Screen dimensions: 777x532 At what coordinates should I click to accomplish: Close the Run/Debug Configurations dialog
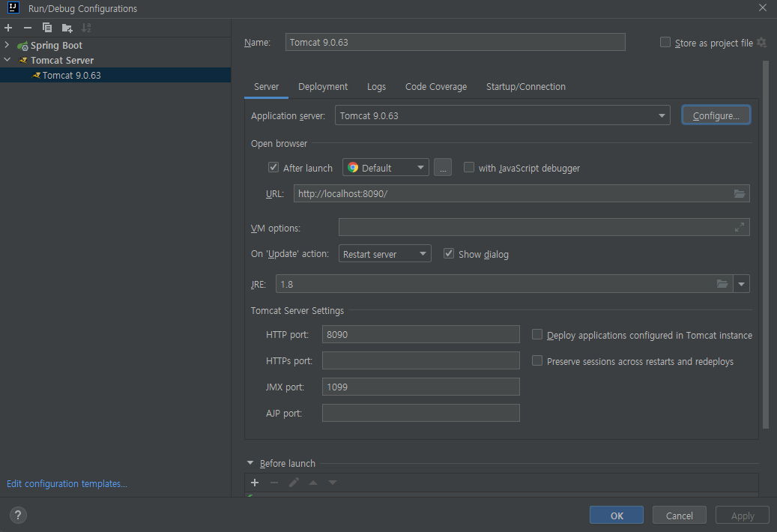[x=763, y=8]
